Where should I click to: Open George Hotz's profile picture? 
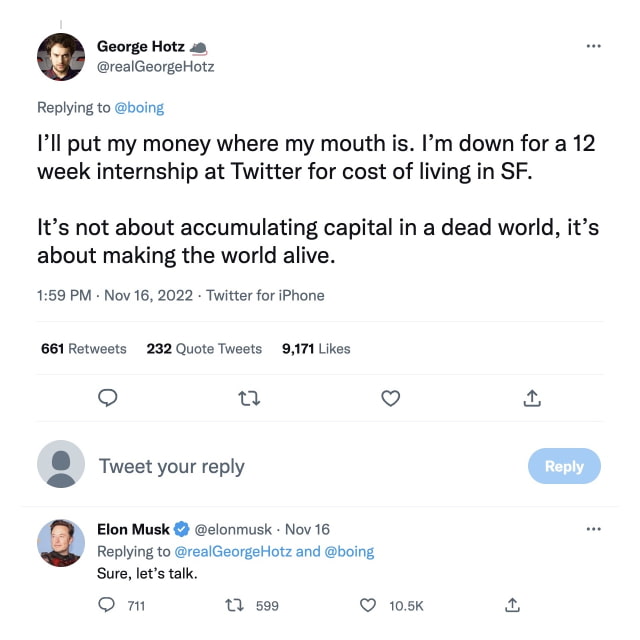point(61,57)
